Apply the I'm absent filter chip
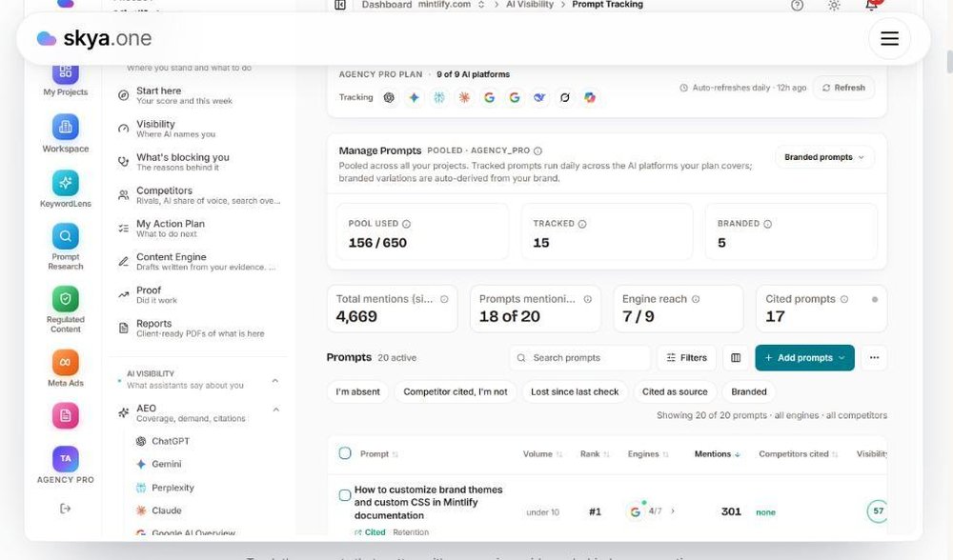953x560 pixels. [x=358, y=391]
